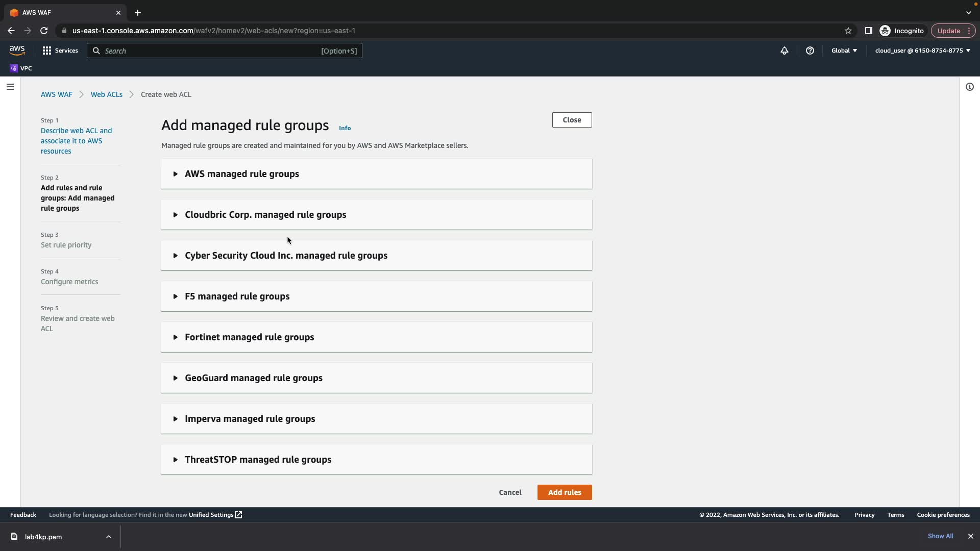Toggle the left navigation hamburger menu
The image size is (980, 551).
point(10,87)
